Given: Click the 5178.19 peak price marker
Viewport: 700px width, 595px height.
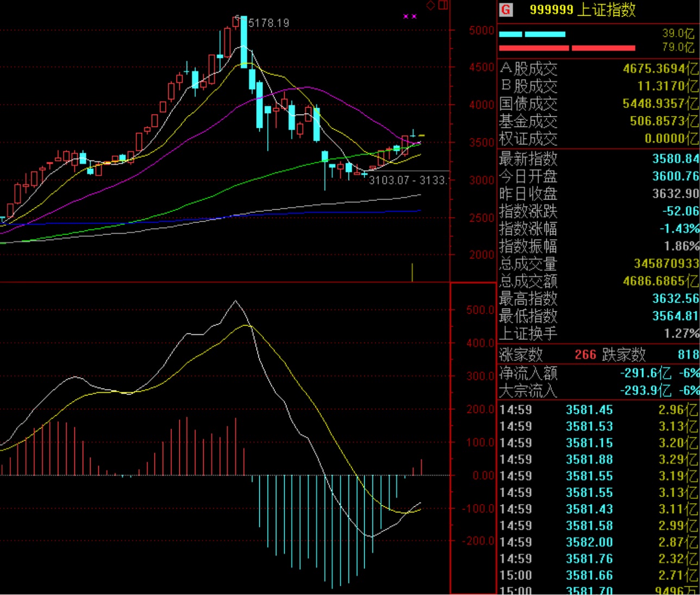Looking at the screenshot, I should [268, 23].
